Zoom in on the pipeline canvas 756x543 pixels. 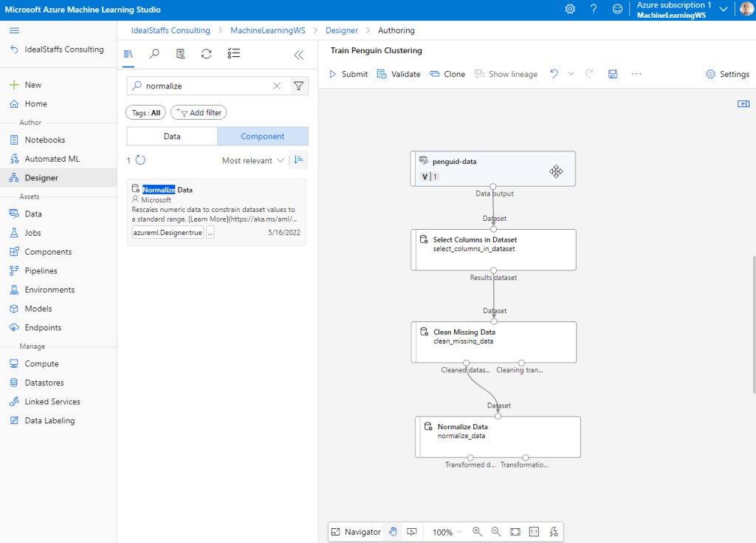click(x=477, y=532)
